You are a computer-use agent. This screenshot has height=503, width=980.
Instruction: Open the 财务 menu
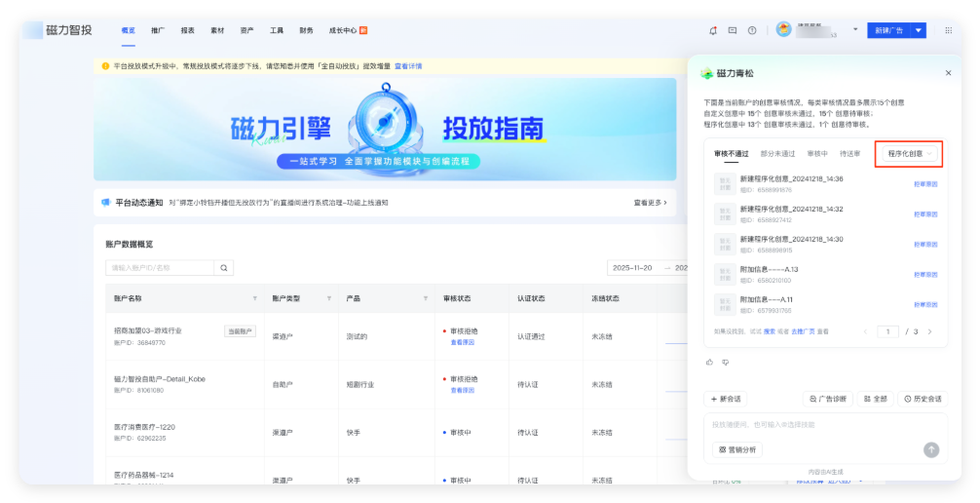[306, 30]
